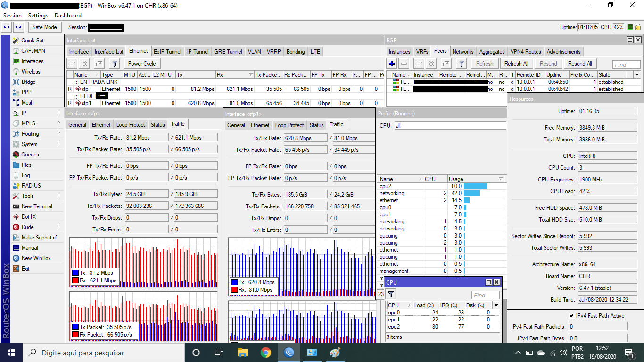
Task: Open the Session menu
Action: point(12,16)
